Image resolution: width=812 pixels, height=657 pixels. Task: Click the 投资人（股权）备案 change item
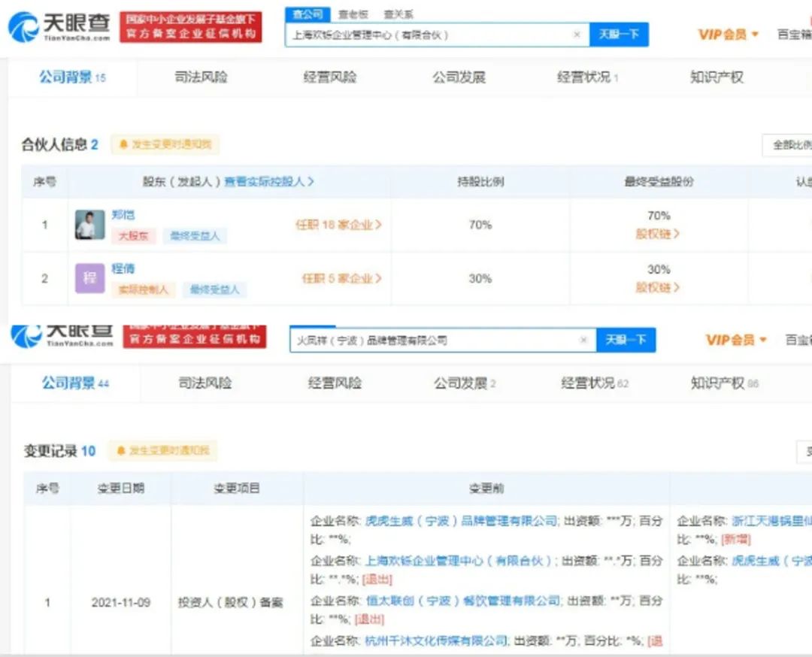pos(231,603)
